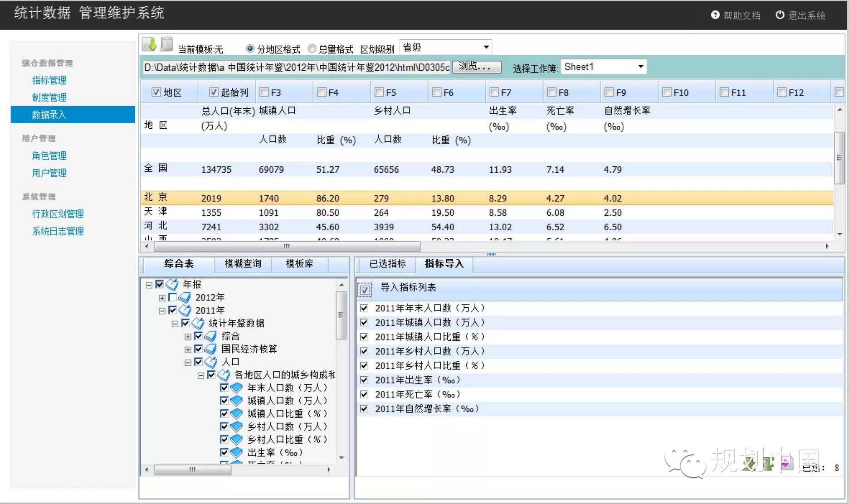
Task: Click the blue diamond icon of 城镇人口数（万人）
Action: coord(236,401)
